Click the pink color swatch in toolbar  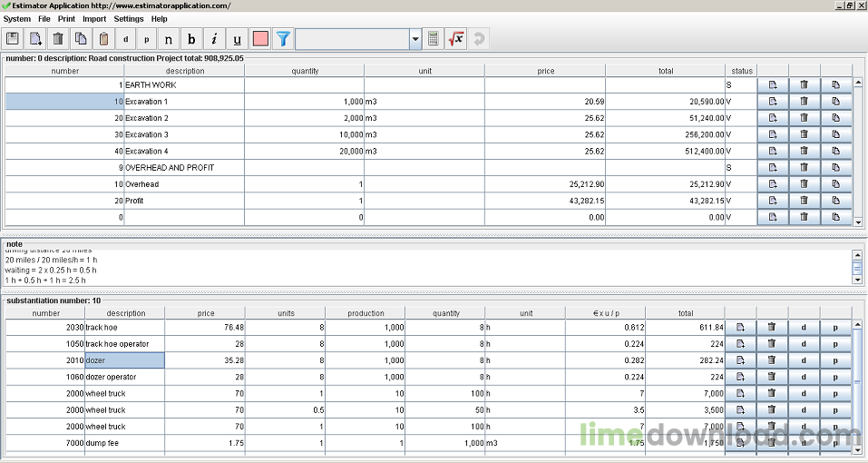pyautogui.click(x=260, y=39)
